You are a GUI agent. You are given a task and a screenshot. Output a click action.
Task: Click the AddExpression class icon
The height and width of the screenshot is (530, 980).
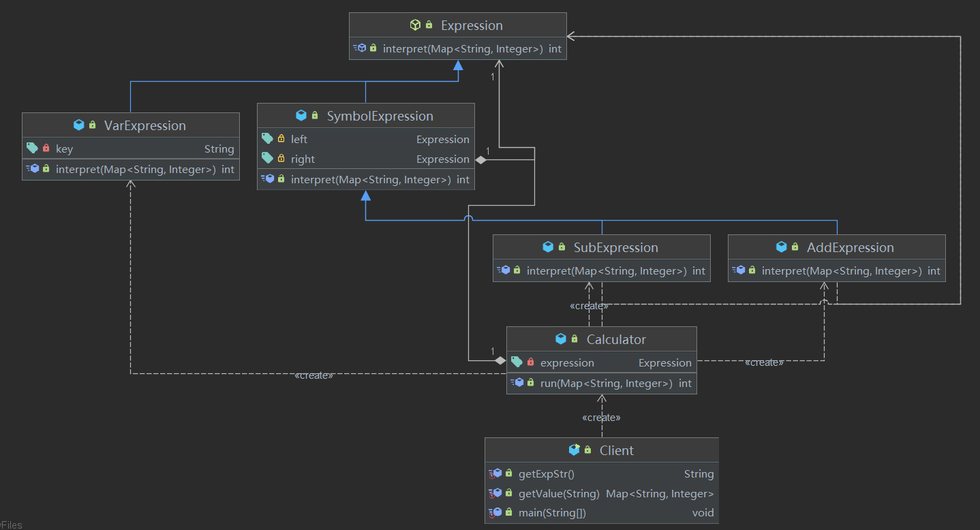782,247
